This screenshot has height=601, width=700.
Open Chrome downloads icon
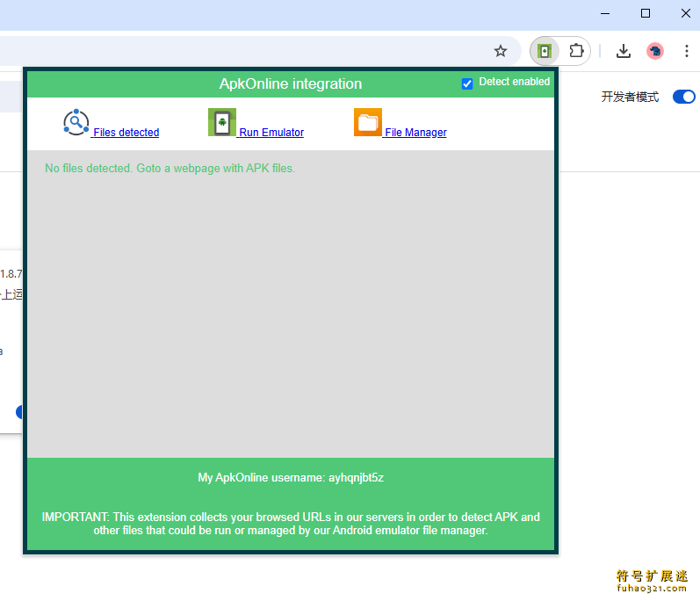tap(624, 51)
